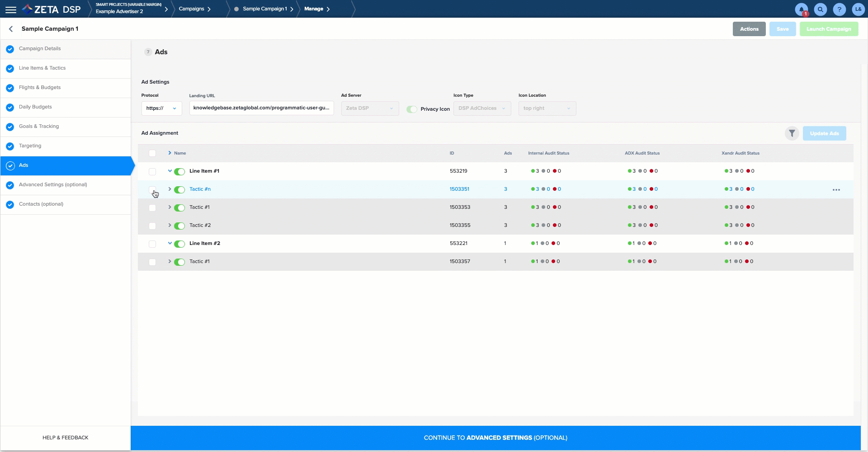Expand the Tactic #2 row

pos(170,225)
